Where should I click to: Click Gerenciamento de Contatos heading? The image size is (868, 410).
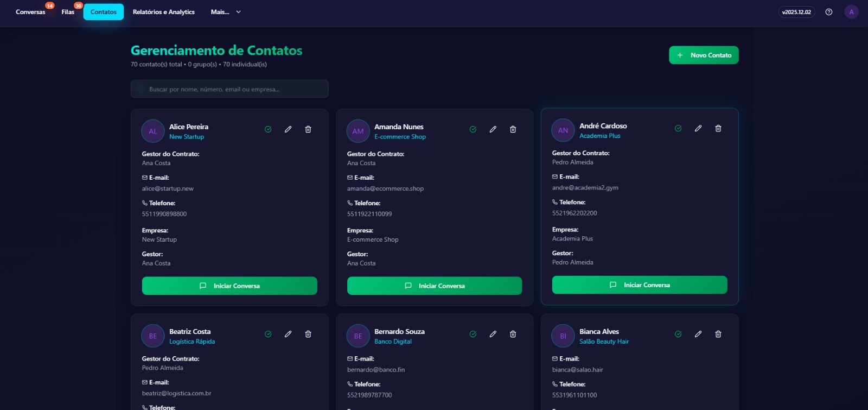[x=216, y=51]
